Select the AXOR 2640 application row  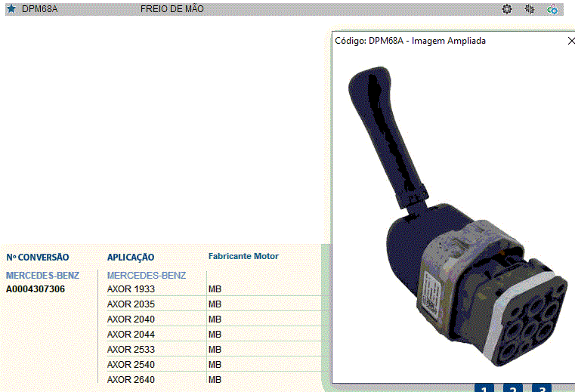(x=131, y=380)
